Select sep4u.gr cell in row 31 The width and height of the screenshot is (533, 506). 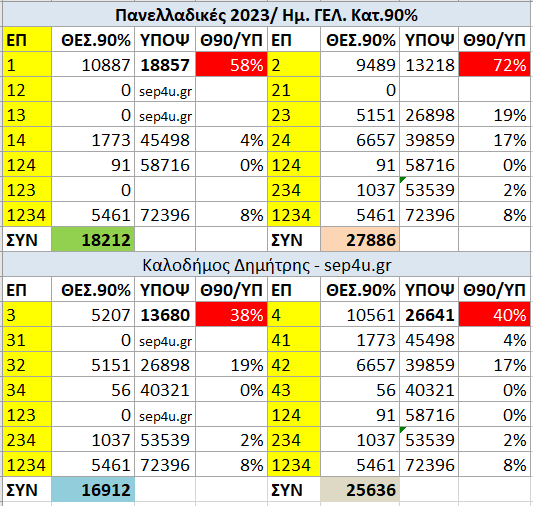(165, 340)
